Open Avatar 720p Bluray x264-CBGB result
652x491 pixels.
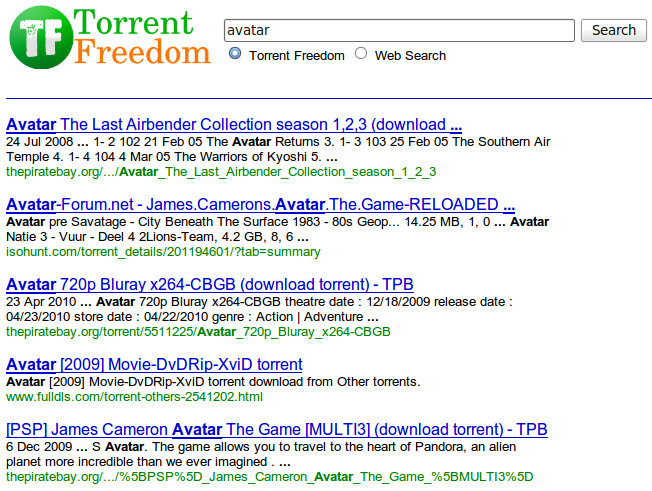pos(210,285)
